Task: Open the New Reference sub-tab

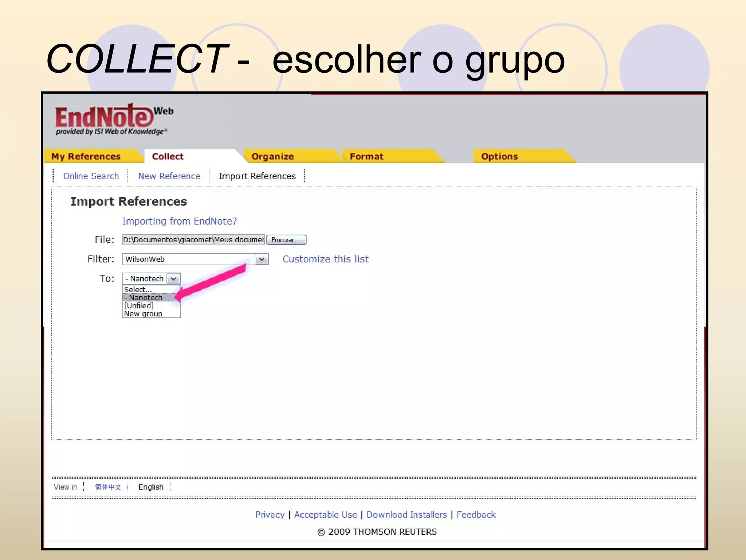Action: (169, 176)
